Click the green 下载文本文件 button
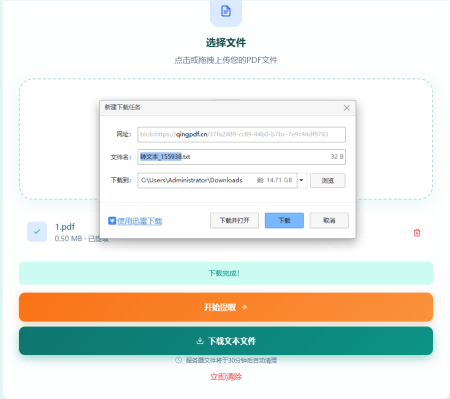 (x=226, y=341)
